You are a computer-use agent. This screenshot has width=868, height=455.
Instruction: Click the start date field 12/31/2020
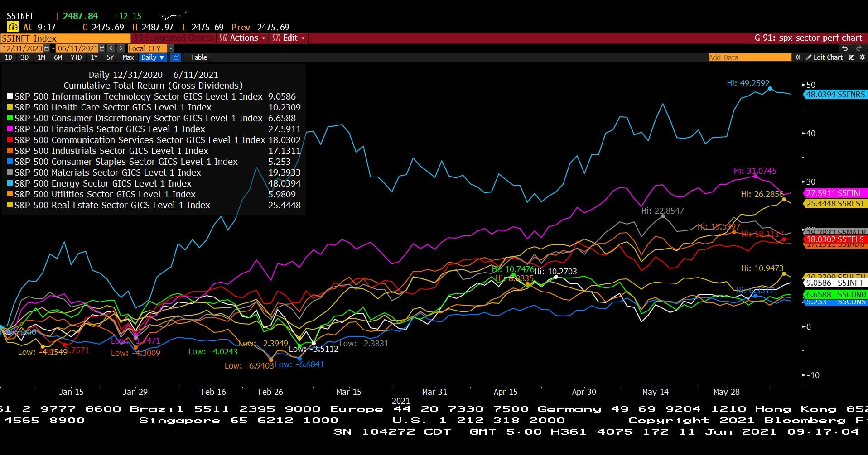22,48
